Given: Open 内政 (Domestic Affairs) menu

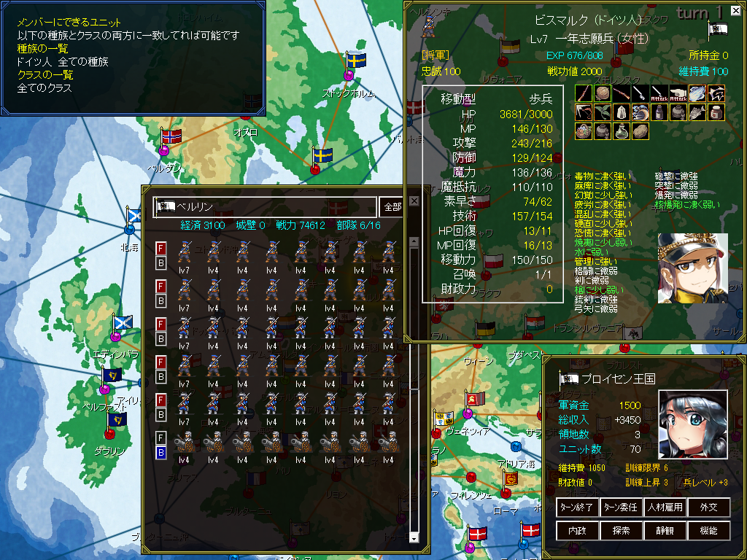Looking at the screenshot, I should coord(577,531).
